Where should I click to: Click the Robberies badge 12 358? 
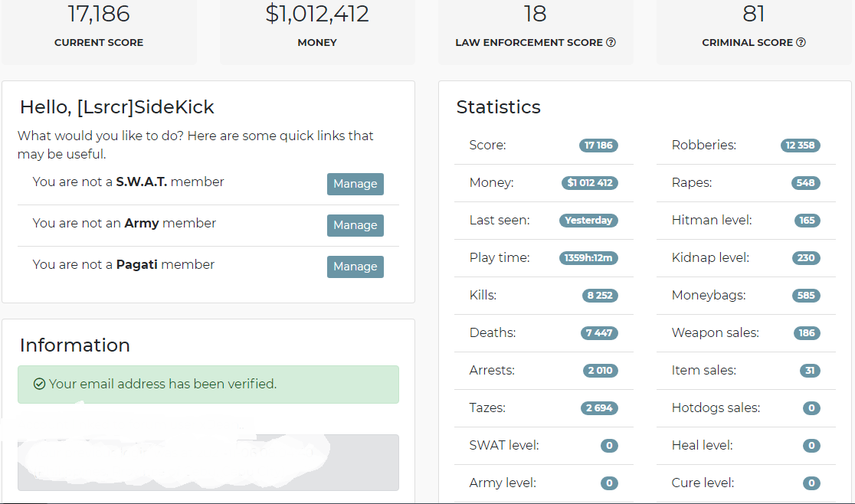(x=800, y=146)
